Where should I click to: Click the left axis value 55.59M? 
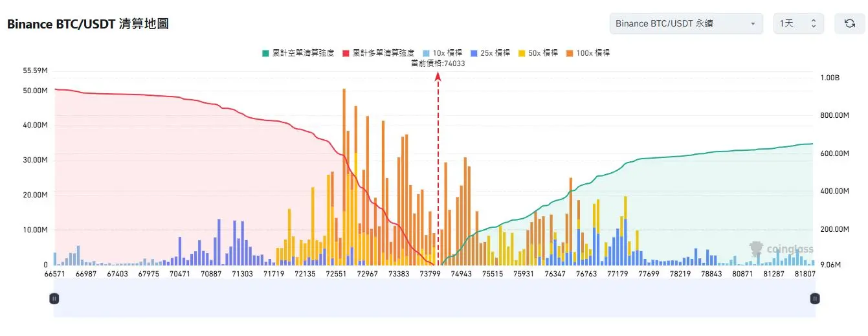pos(35,71)
